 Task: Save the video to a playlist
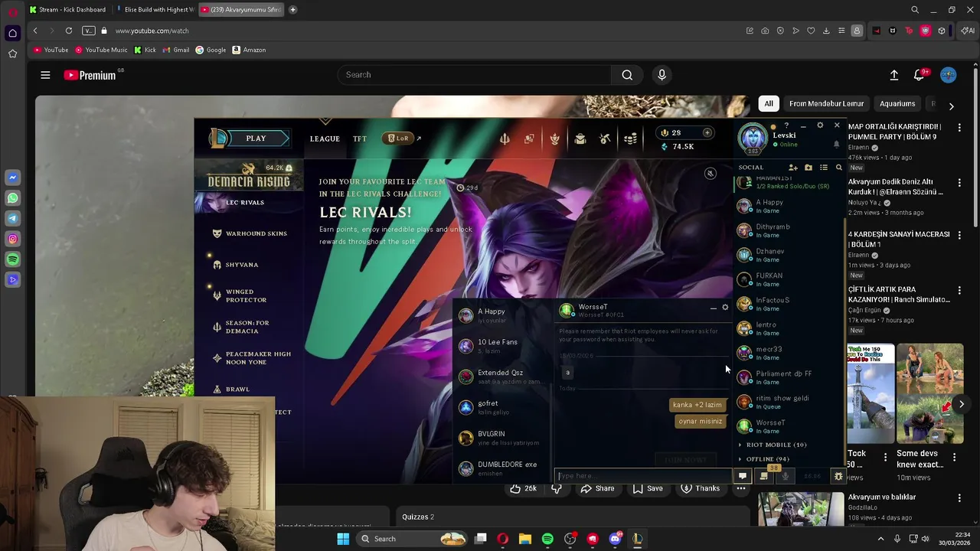click(x=648, y=488)
